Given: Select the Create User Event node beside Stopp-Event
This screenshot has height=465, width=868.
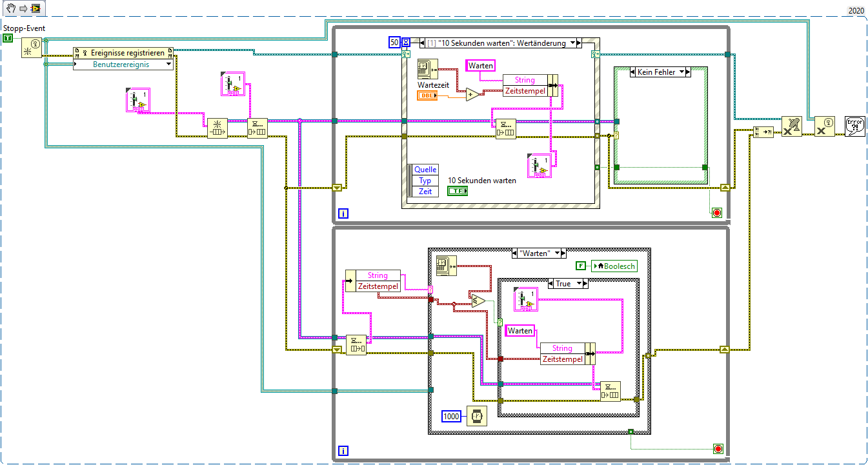Looking at the screenshot, I should click(32, 48).
